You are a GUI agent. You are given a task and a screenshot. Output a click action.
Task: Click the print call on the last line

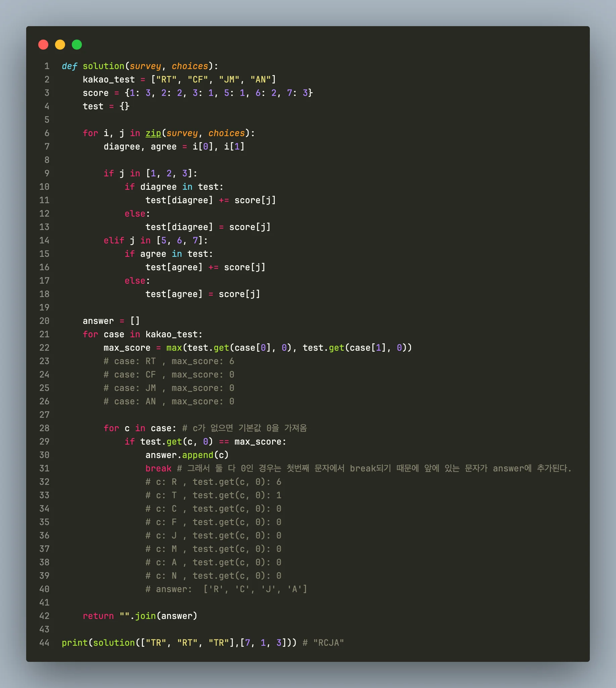[x=74, y=643]
